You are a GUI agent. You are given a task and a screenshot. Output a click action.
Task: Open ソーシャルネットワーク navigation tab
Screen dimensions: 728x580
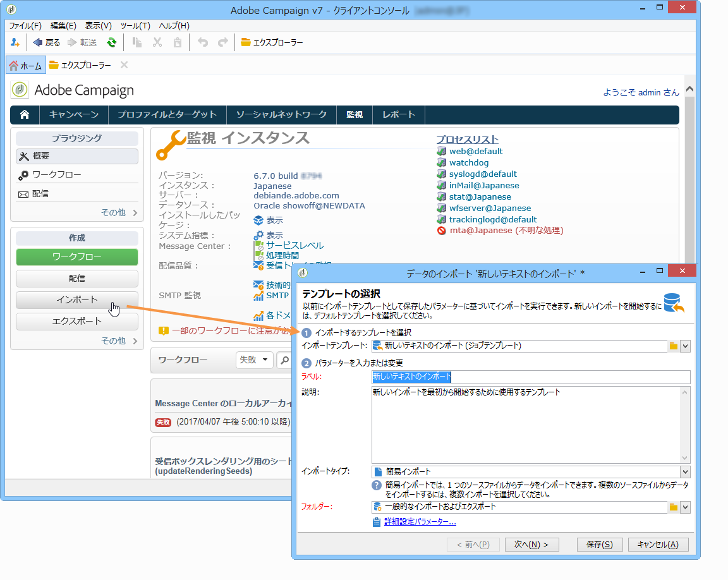[x=281, y=114]
